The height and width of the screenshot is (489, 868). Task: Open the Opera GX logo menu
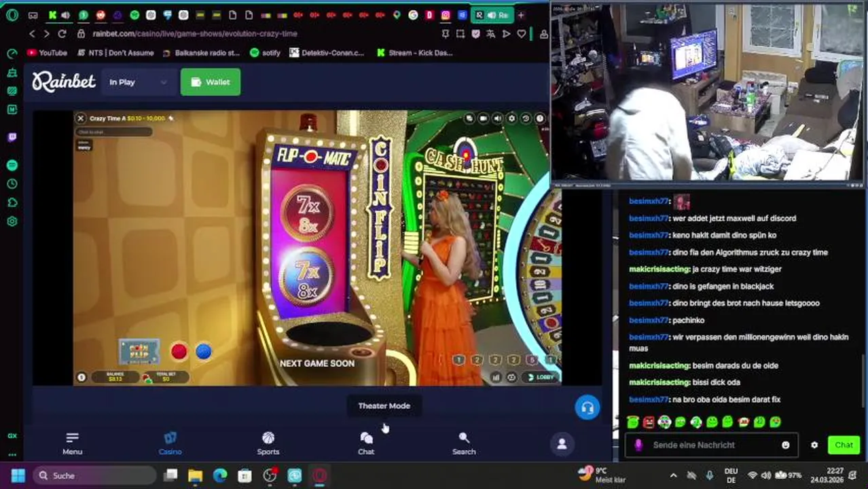[x=12, y=14]
